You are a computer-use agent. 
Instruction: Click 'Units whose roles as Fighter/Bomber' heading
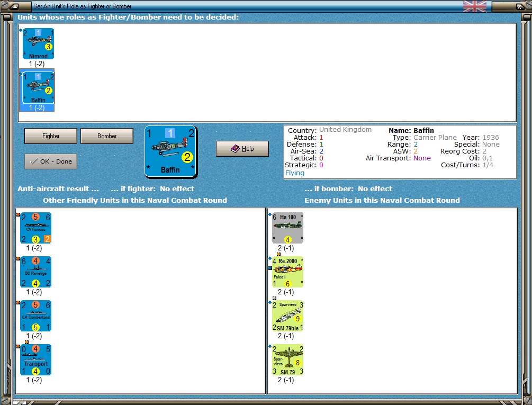tap(128, 17)
